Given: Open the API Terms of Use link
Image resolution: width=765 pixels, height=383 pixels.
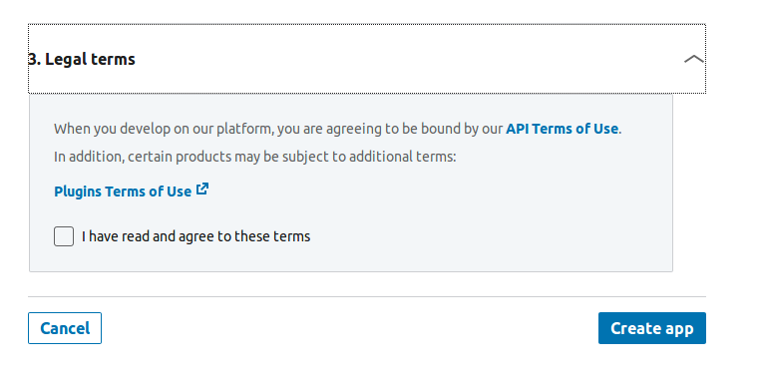Looking at the screenshot, I should (x=562, y=129).
